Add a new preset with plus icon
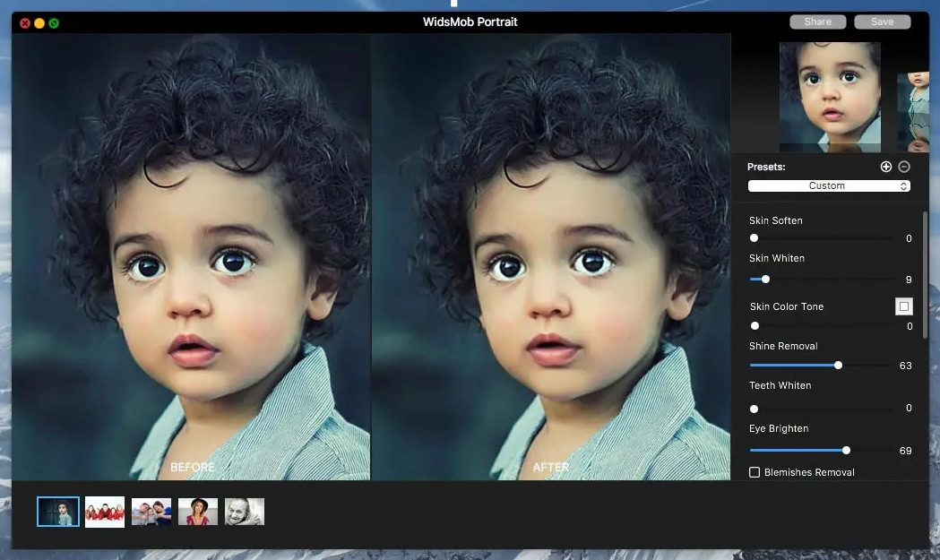The width and height of the screenshot is (940, 560). (885, 167)
